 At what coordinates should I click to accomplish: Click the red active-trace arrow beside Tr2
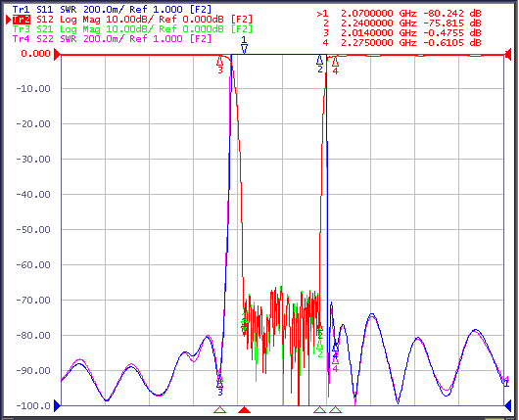tap(9, 20)
